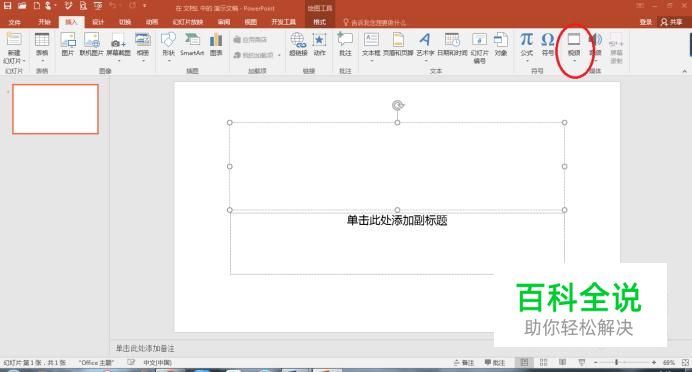The height and width of the screenshot is (372, 692).
Task: Click the Share (共享) button
Action: coord(671,22)
